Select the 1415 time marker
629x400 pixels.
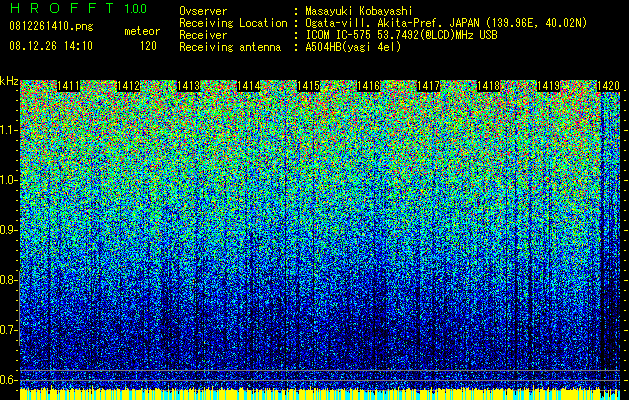pyautogui.click(x=308, y=86)
